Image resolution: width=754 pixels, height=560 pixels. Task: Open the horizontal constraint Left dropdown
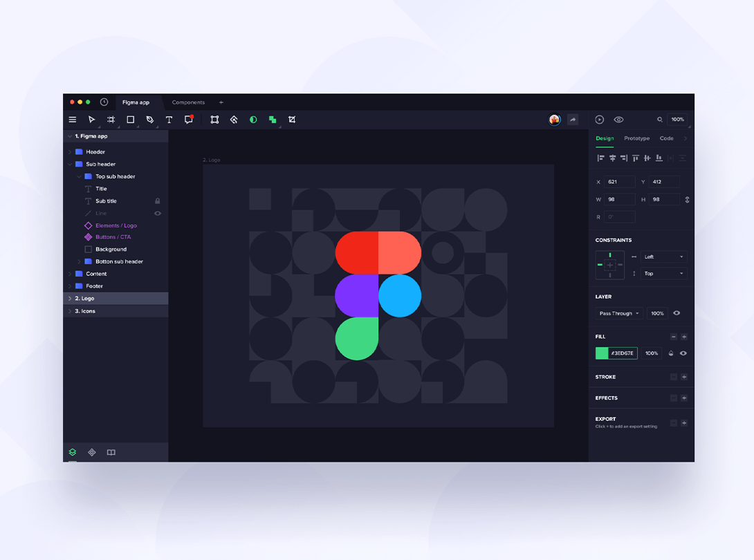pyautogui.click(x=663, y=257)
